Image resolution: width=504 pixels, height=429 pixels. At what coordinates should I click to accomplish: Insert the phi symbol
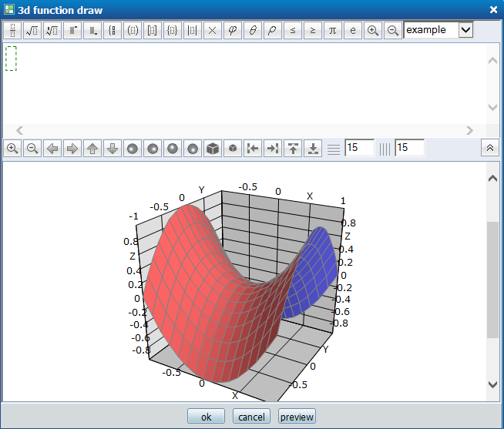click(233, 31)
